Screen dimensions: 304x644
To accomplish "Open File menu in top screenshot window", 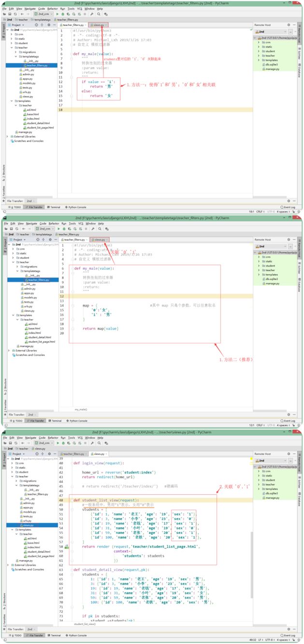I will 4,9.
